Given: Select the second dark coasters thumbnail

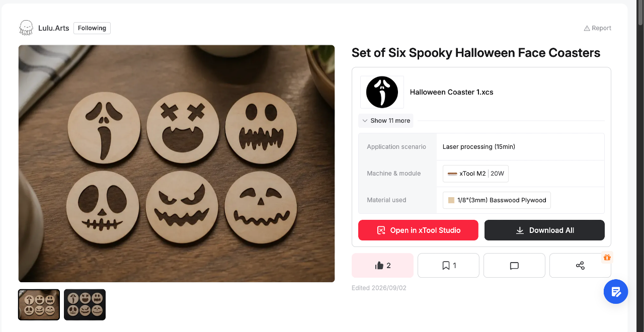Looking at the screenshot, I should pyautogui.click(x=85, y=305).
